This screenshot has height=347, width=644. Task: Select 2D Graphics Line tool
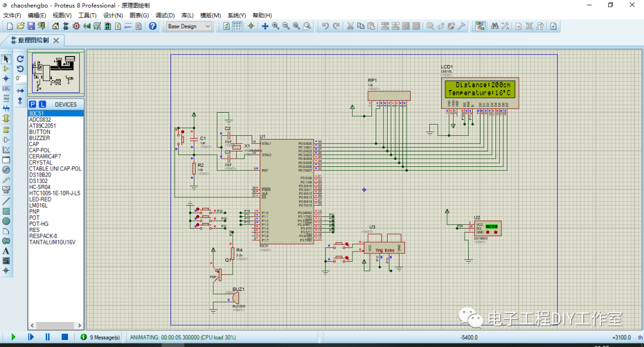tap(6, 201)
